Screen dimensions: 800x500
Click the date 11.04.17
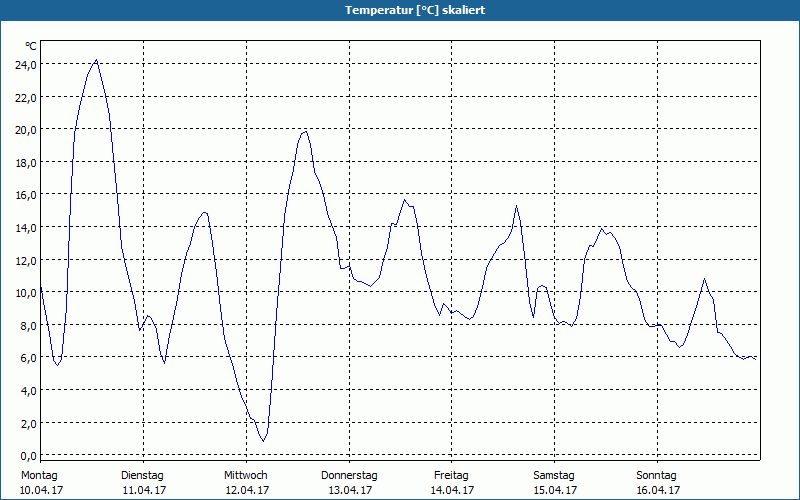coord(144,490)
